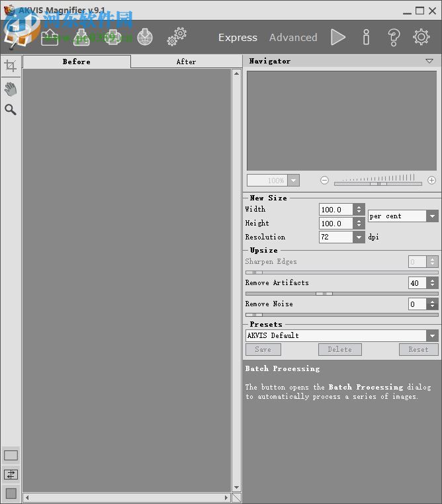
Task: Click the New Size section label
Action: tap(269, 198)
